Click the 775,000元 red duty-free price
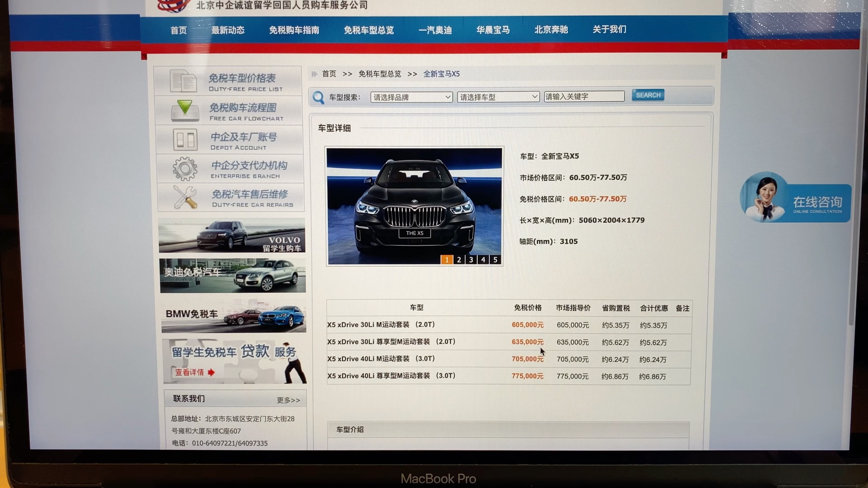The width and height of the screenshot is (868, 488). tap(527, 376)
